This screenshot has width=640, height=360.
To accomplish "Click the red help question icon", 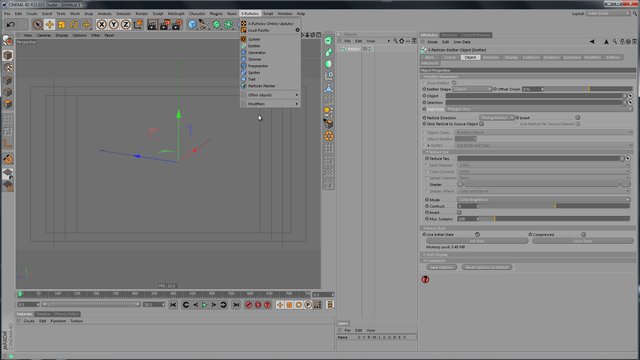I will tap(425, 280).
